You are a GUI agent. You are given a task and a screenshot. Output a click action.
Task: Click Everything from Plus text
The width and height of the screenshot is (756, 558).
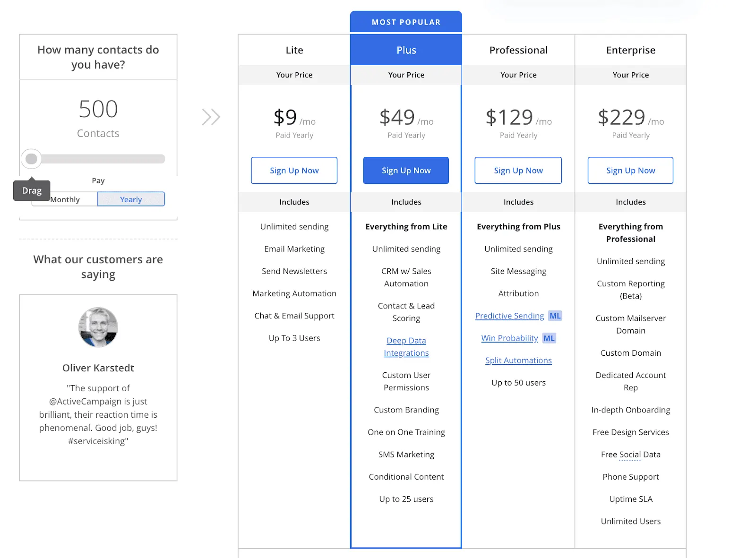pos(518,226)
